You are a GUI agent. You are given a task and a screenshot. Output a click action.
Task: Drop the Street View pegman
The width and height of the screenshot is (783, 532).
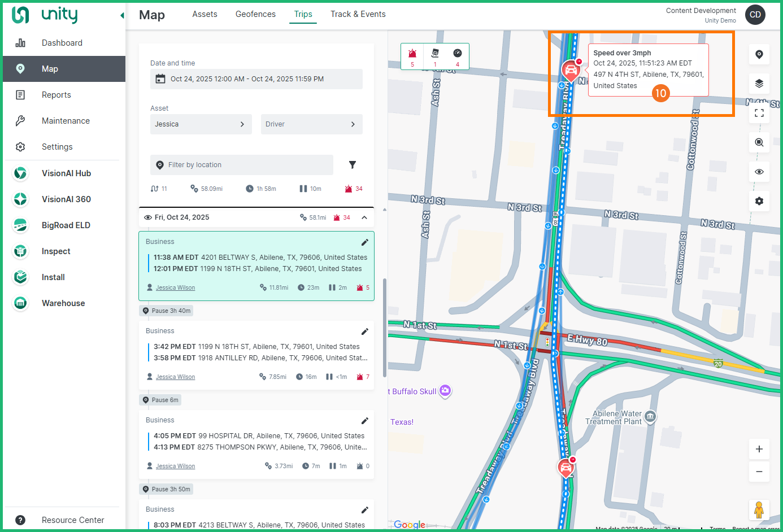click(x=759, y=510)
